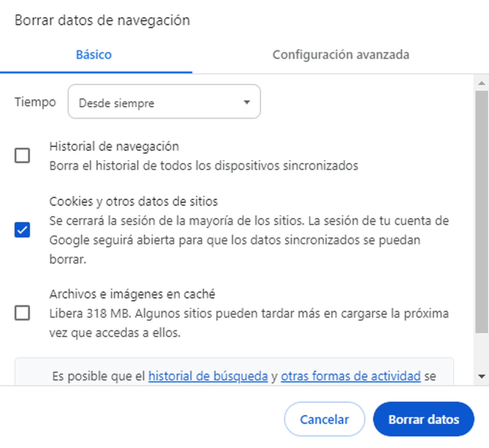Click the Cookies y otros datos label

(x=134, y=201)
